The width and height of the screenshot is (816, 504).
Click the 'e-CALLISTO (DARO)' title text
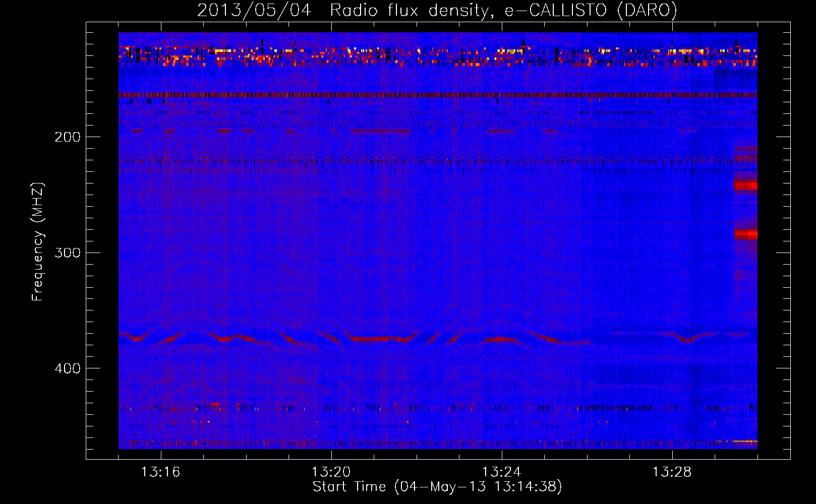tap(591, 11)
